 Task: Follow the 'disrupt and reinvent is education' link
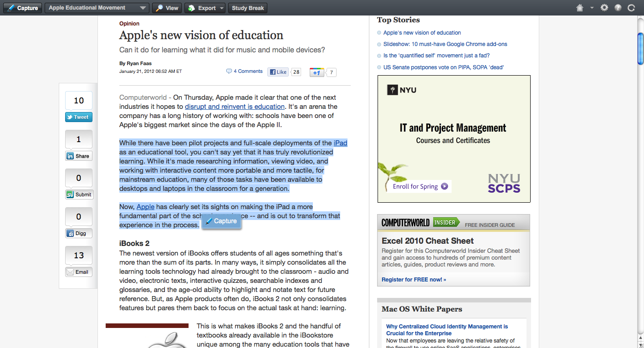click(235, 107)
